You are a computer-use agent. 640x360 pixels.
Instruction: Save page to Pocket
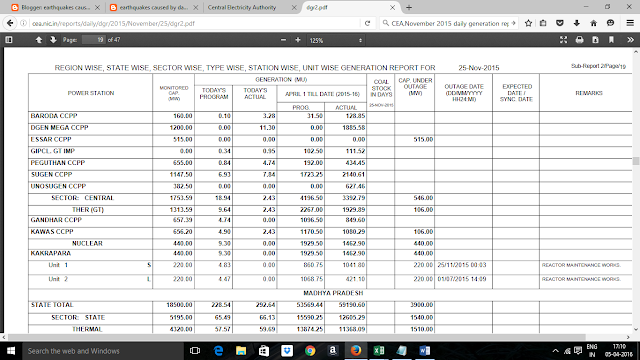tap(560, 23)
